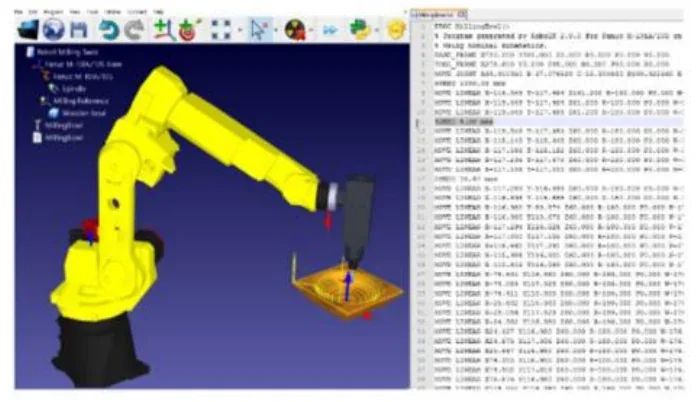Click the BASE_FRAME line in the editor
Viewport: 698px width, 402px height.
point(552,55)
